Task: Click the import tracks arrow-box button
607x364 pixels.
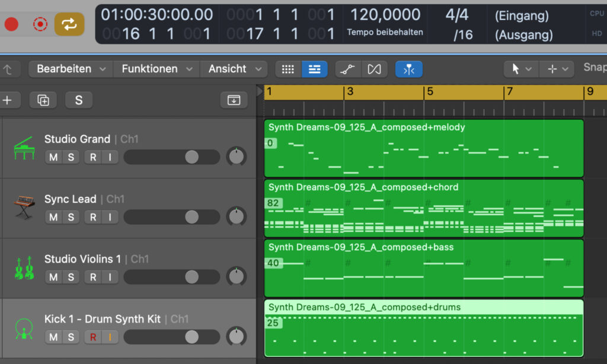Action: (234, 100)
